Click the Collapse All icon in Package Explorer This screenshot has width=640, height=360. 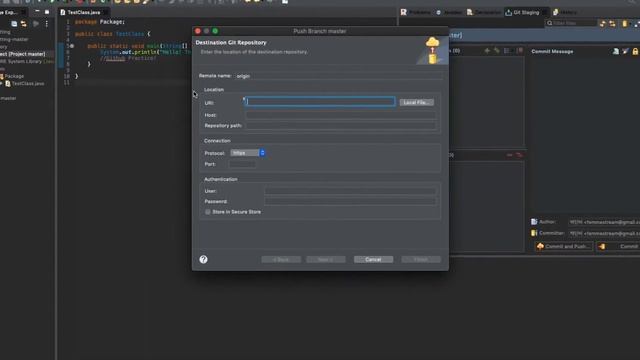point(14,24)
